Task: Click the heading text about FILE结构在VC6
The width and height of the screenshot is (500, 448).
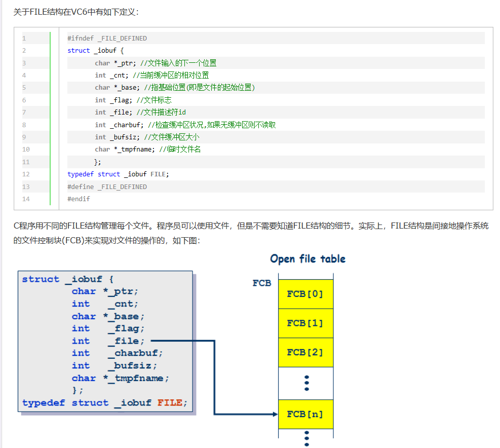Action: point(76,12)
